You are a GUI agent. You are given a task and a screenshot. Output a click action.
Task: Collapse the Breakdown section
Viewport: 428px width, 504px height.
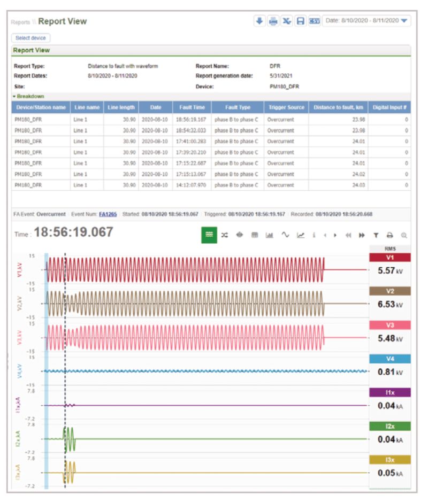tap(29, 96)
